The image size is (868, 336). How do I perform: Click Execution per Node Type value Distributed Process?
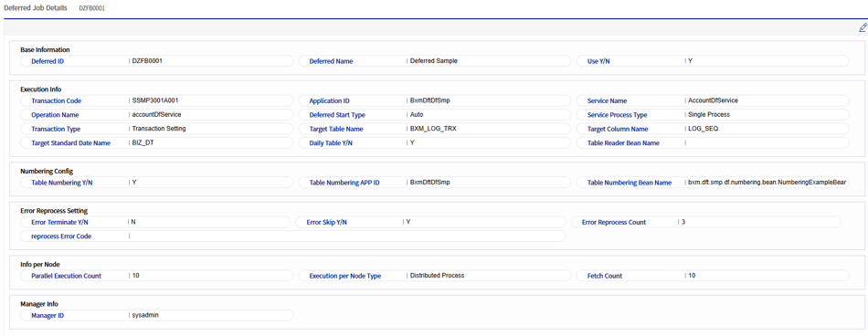coord(437,276)
